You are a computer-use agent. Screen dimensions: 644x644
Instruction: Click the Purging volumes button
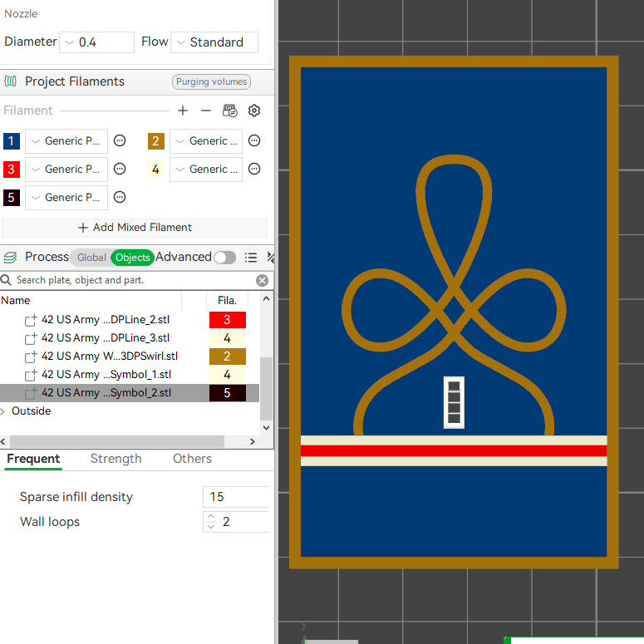coord(211,81)
